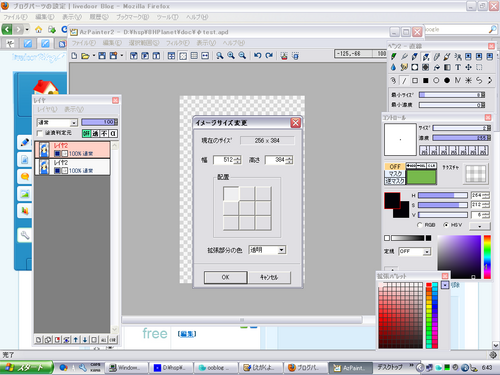Click the Windows スタート button
This screenshot has width=500, height=375.
pos(27,367)
